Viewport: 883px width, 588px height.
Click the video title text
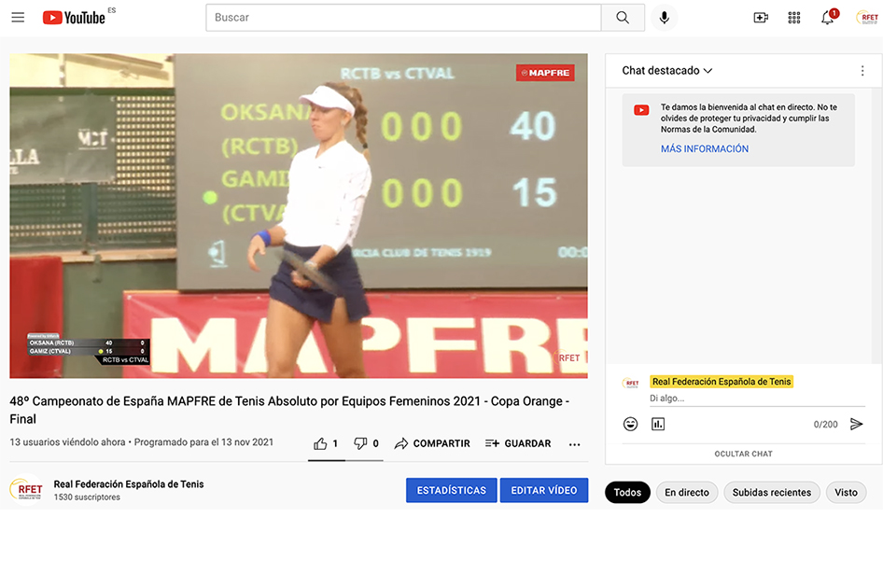pyautogui.click(x=289, y=410)
